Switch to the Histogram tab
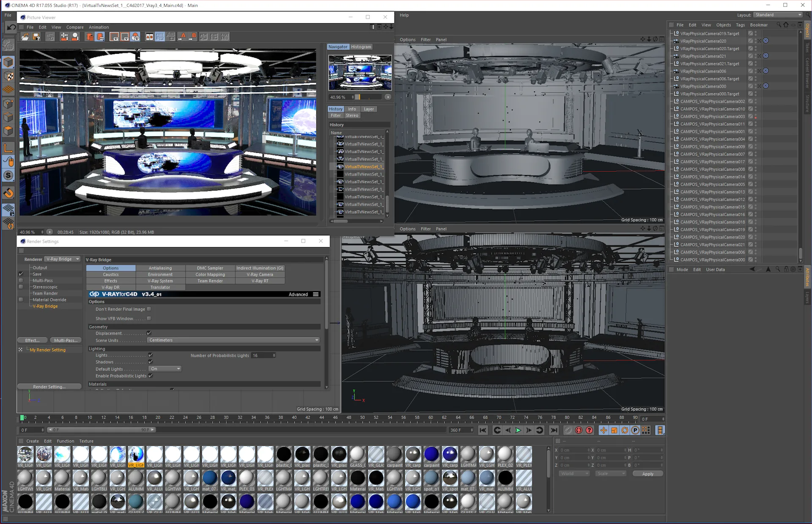812x524 pixels. pyautogui.click(x=361, y=47)
